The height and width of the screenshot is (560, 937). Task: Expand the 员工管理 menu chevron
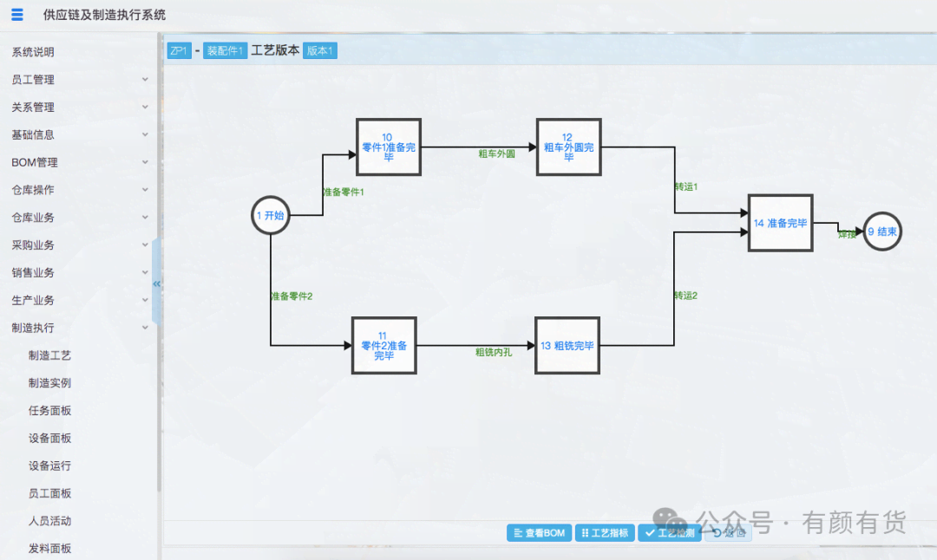[x=145, y=80]
